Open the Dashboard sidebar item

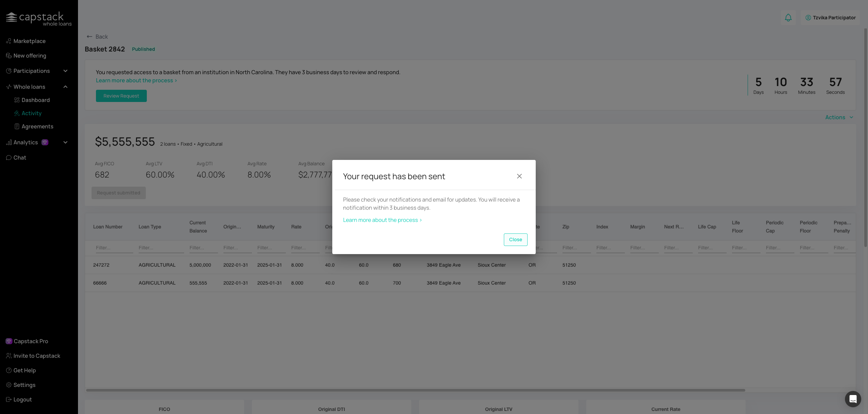coord(35,100)
